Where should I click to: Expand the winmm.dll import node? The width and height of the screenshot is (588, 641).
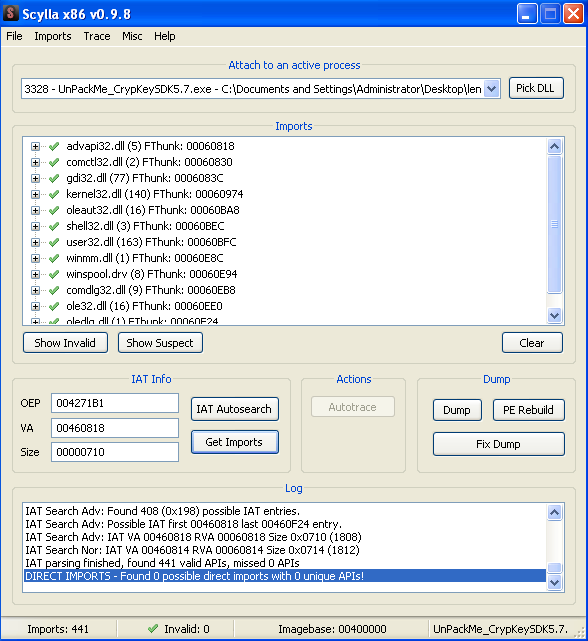[x=36, y=258]
